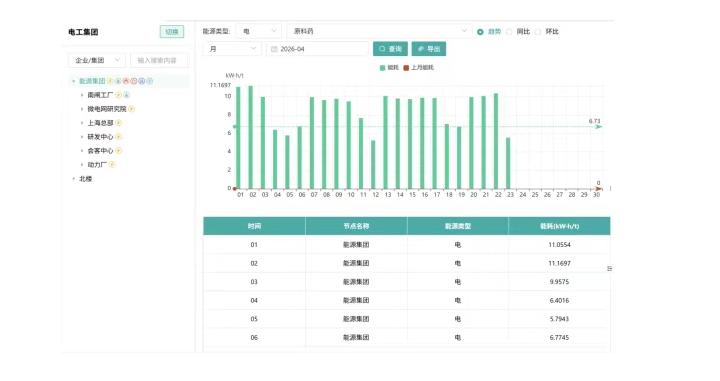Select 动力厂 in the tree
Viewport: 720px width, 381px height.
coord(97,164)
